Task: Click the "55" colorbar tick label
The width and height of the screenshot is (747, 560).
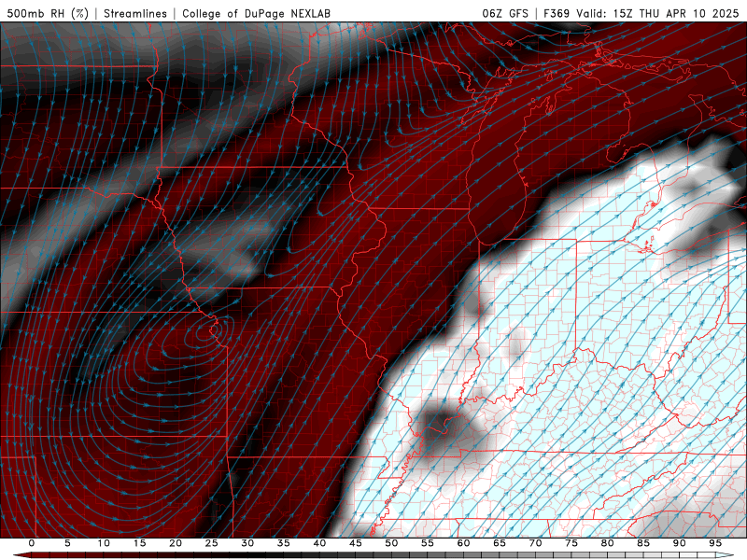Action: coord(428,543)
